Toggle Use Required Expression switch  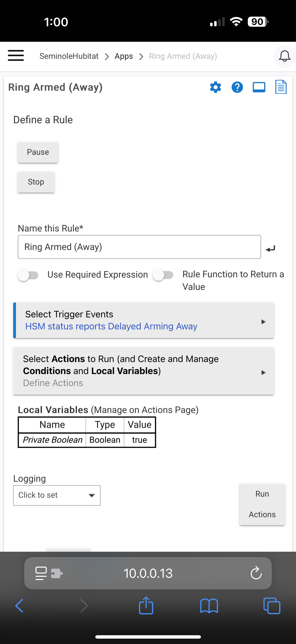28,275
